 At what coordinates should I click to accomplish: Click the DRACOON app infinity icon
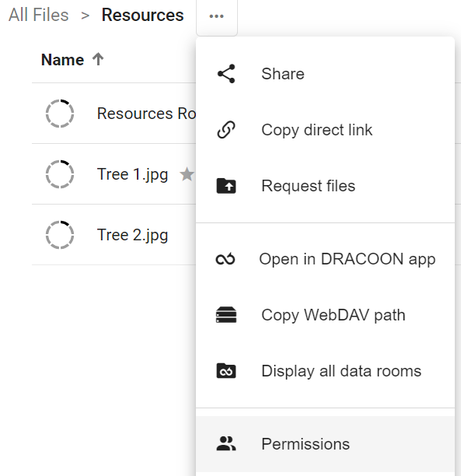click(225, 259)
